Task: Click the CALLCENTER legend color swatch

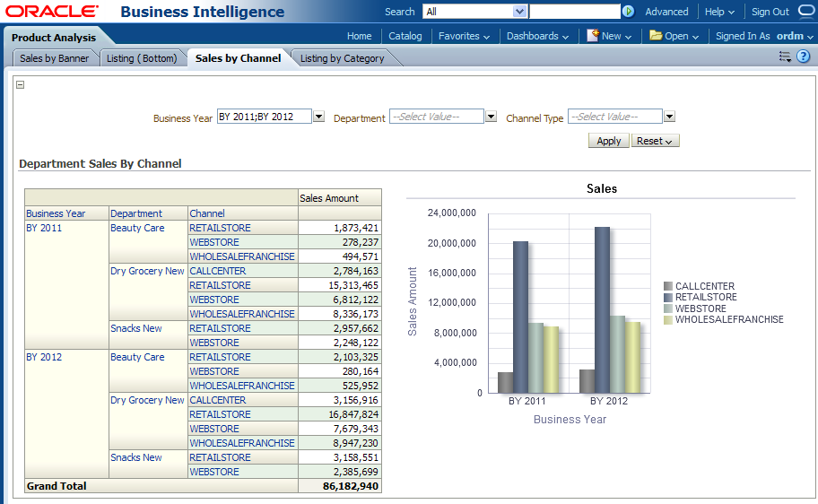Action: 668,287
